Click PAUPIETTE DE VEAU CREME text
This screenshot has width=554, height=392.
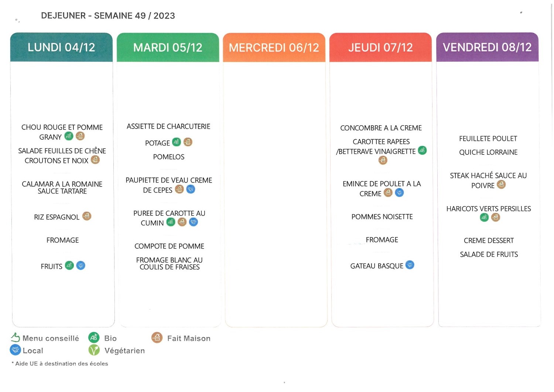pos(169,180)
